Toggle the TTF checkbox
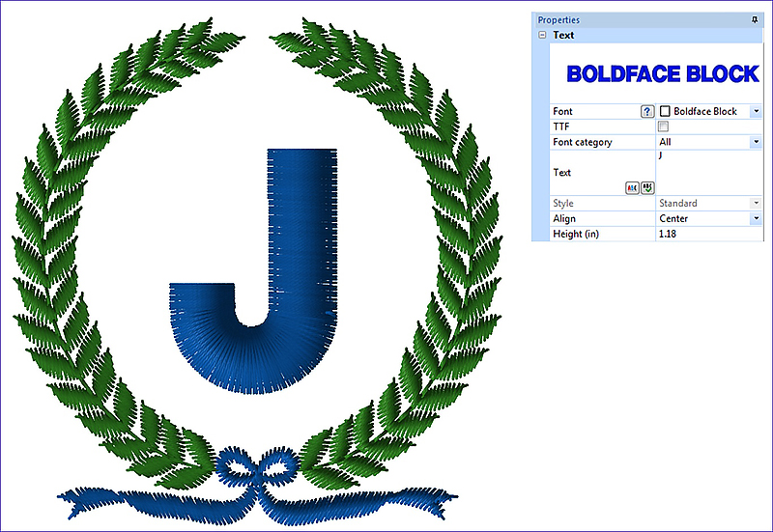 pos(664,126)
